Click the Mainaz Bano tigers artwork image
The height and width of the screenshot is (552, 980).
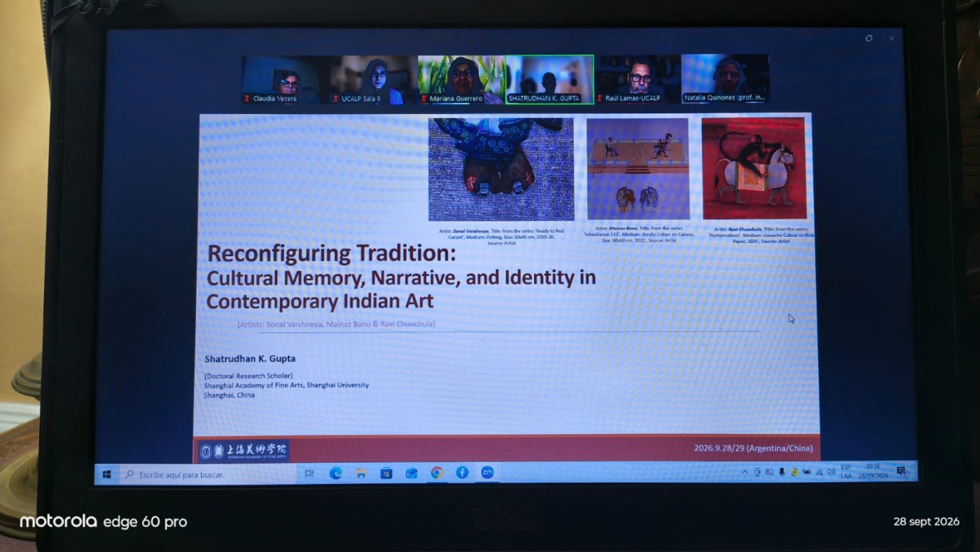click(638, 169)
